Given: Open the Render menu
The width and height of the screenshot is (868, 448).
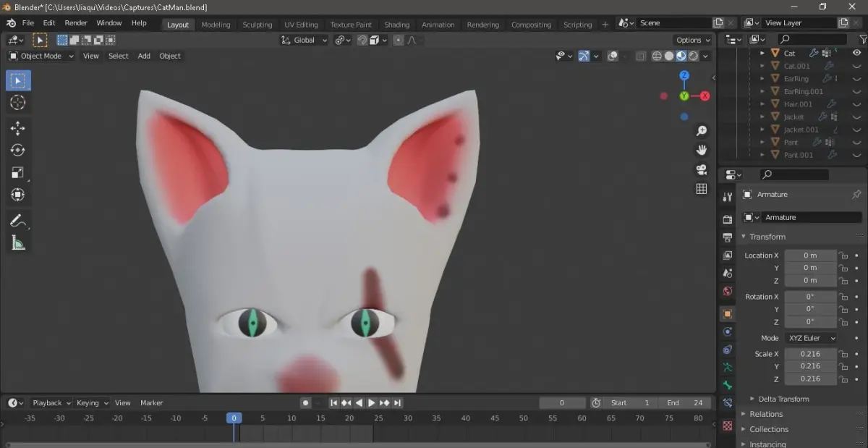Looking at the screenshot, I should point(76,23).
